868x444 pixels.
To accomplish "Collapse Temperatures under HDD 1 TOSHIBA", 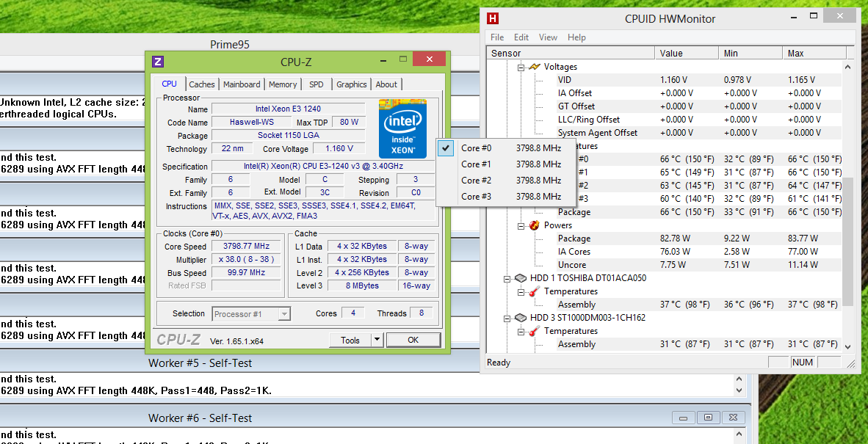I will (x=521, y=292).
